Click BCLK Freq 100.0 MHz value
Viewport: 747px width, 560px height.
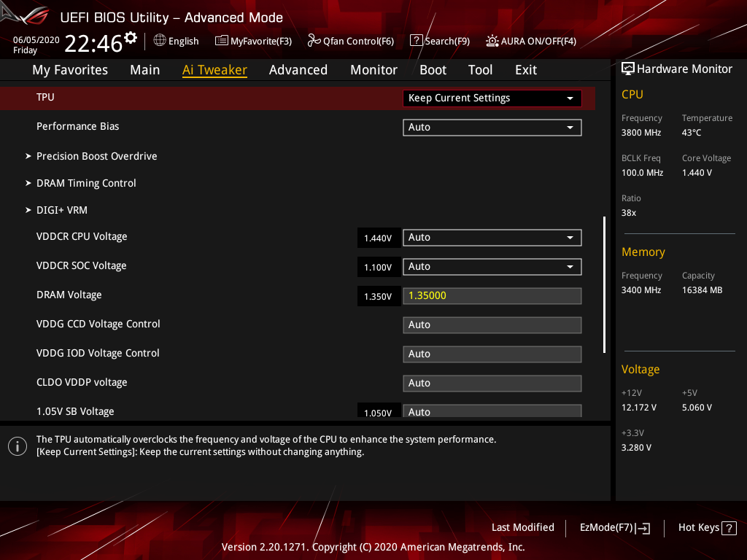pos(642,172)
